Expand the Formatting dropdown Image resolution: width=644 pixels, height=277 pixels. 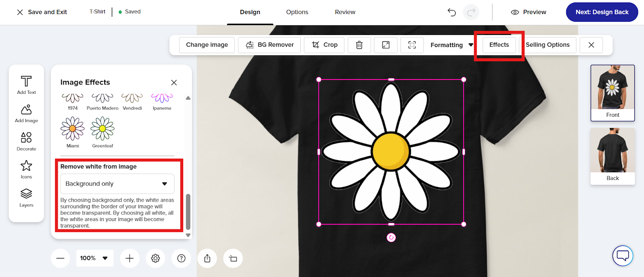point(451,45)
